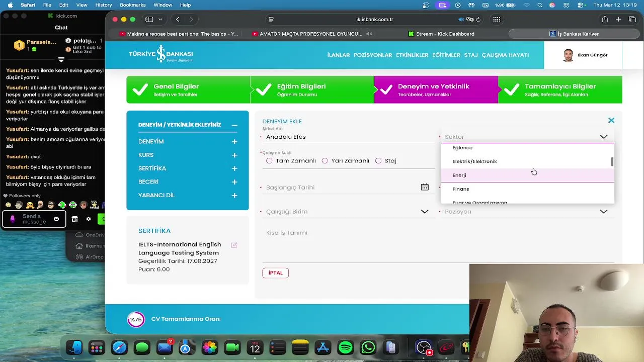Open the Kick chat shop icon

click(74, 219)
